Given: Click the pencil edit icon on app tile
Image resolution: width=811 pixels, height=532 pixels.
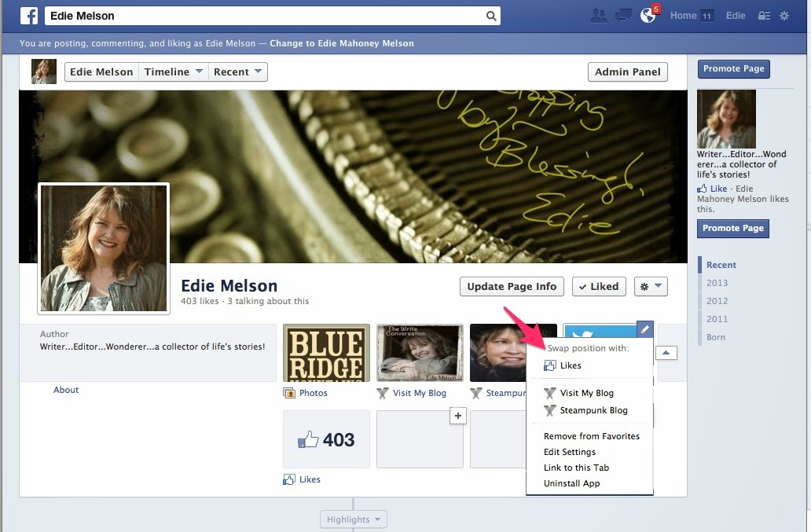Looking at the screenshot, I should pyautogui.click(x=644, y=328).
